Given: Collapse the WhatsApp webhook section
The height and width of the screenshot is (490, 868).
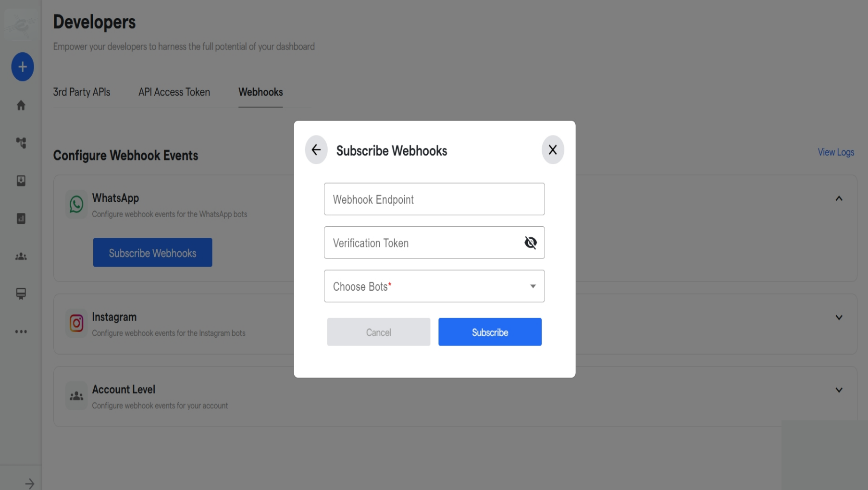Looking at the screenshot, I should click(839, 198).
